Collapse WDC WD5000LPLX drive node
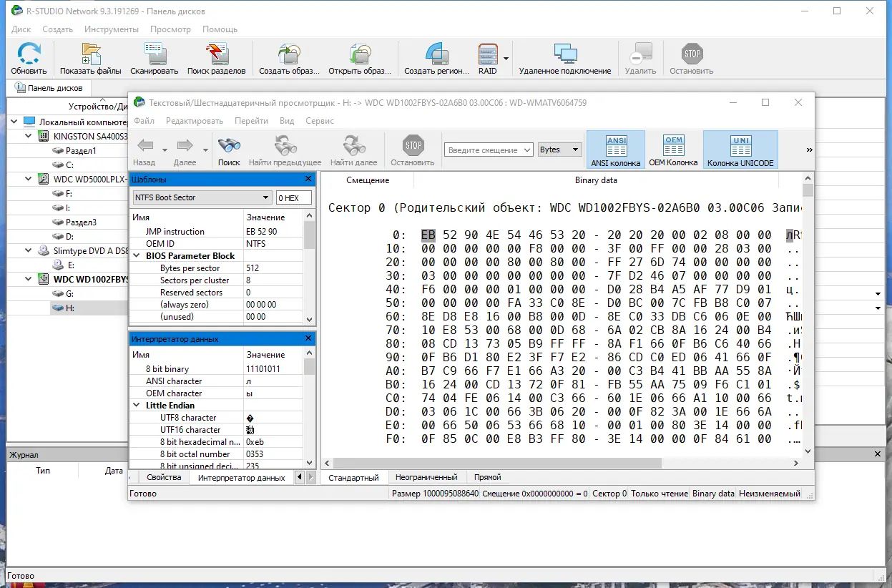 tap(28, 179)
